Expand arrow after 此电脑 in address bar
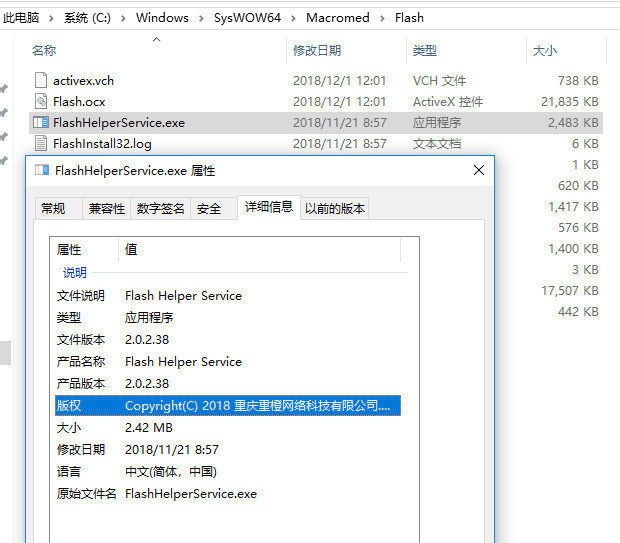The width and height of the screenshot is (620, 543). [51, 18]
